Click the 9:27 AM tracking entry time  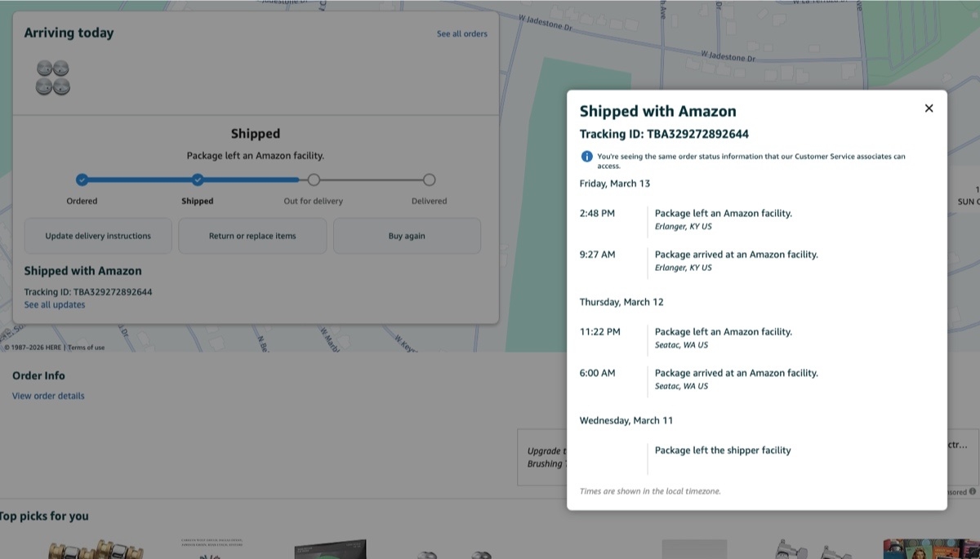(597, 255)
